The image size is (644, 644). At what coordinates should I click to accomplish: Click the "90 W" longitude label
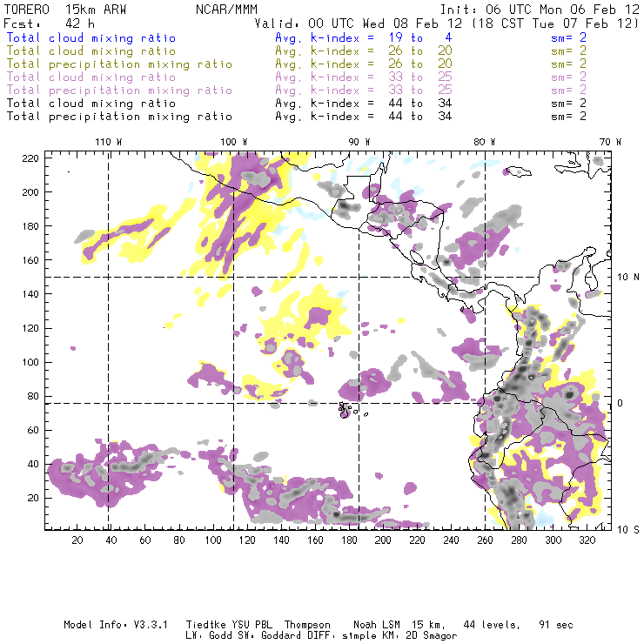click(x=359, y=142)
